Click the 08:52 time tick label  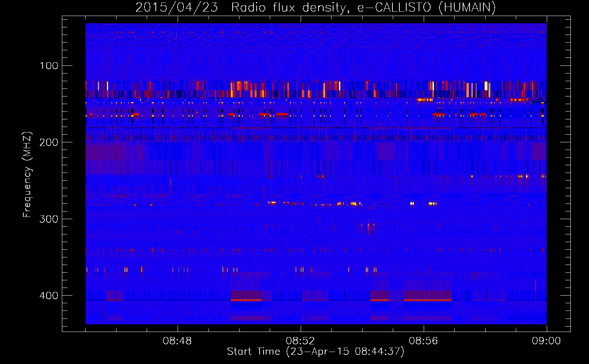click(x=300, y=341)
